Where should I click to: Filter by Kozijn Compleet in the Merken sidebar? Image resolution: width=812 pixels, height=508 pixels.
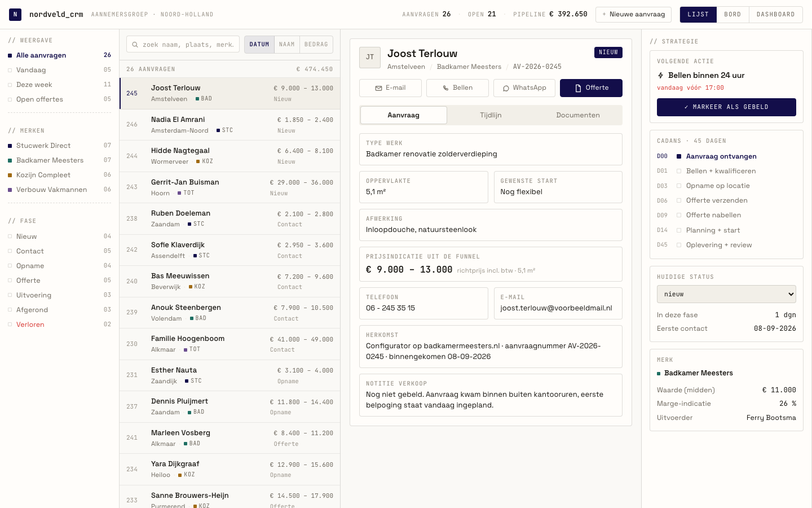[x=59, y=175]
